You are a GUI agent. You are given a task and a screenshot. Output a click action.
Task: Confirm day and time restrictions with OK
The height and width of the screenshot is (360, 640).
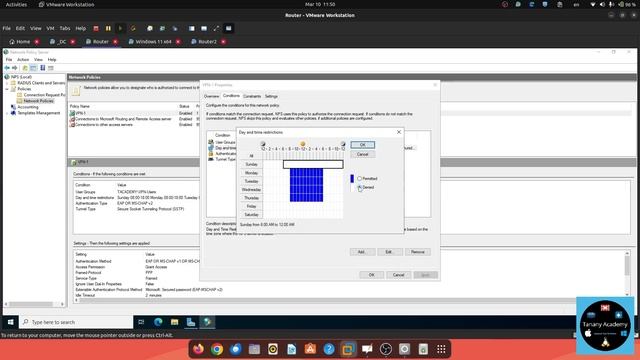362,145
